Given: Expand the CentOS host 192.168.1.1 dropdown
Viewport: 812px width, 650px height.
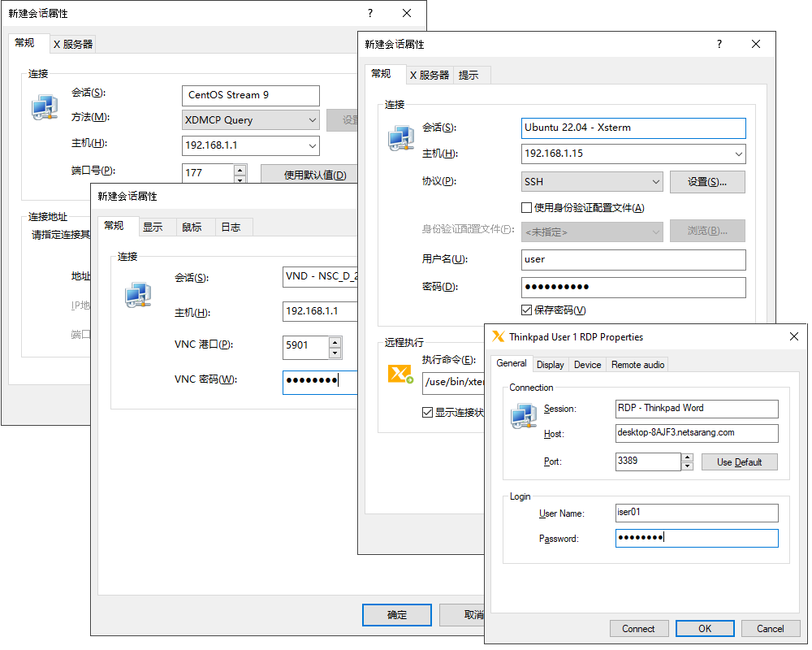Looking at the screenshot, I should (313, 145).
